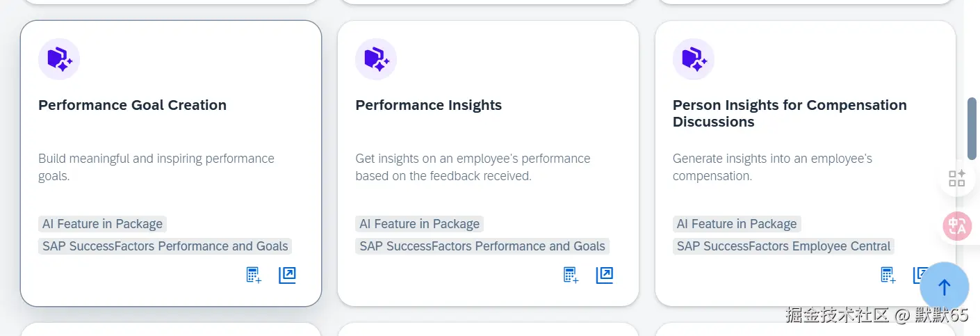The image size is (980, 336).
Task: Click SAP SuccessFactors Employee Central tag
Action: 783,246
